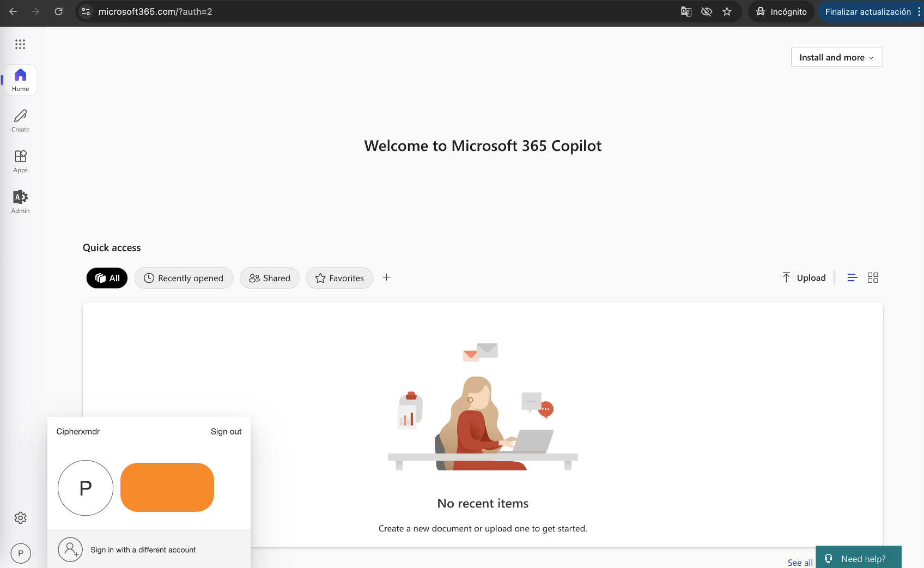Click See all link
924x568 pixels.
pyautogui.click(x=800, y=563)
